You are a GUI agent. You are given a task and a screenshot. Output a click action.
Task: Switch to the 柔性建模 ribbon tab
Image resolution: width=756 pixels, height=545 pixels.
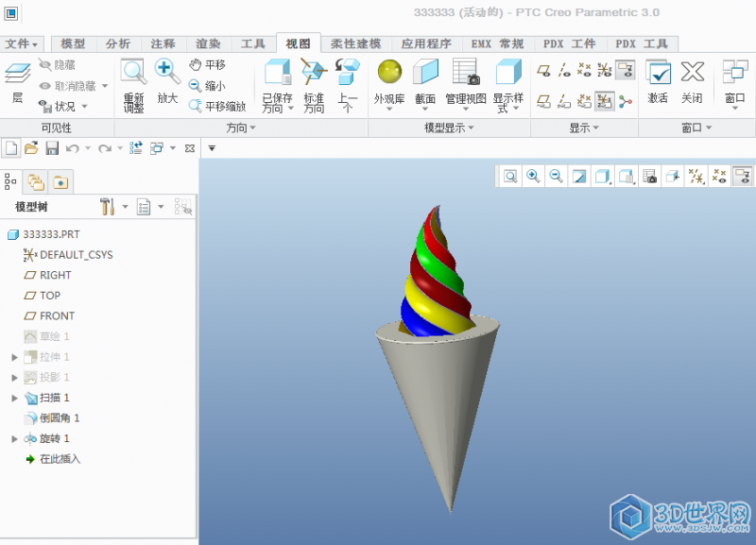(356, 43)
